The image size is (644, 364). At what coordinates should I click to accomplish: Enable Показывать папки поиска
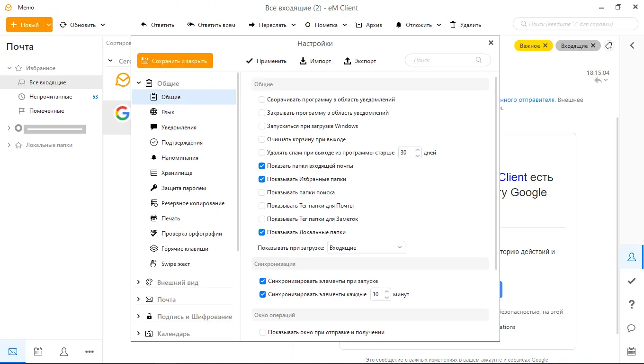tap(262, 192)
